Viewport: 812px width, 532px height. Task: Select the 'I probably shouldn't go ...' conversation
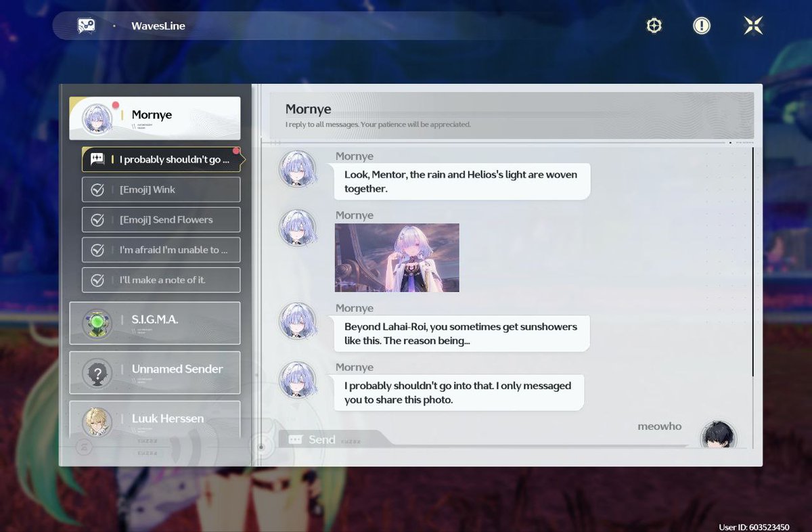(161, 160)
